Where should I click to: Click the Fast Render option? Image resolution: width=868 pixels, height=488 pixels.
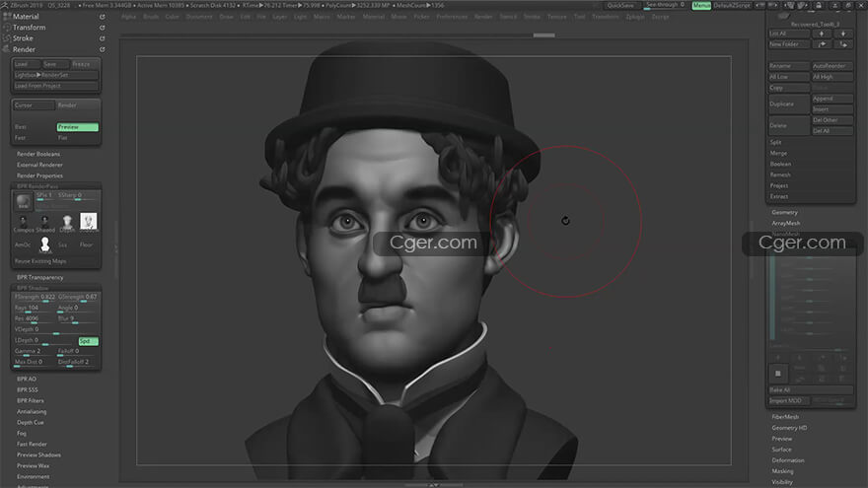32,444
